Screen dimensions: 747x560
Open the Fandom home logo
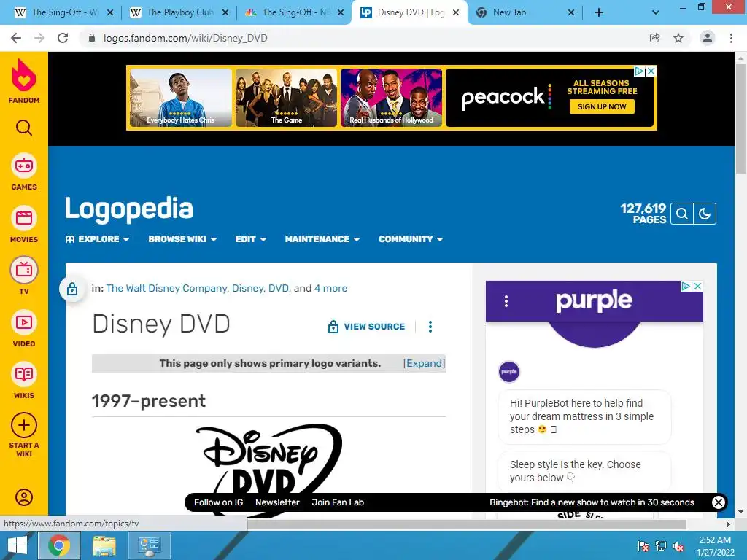(24, 80)
